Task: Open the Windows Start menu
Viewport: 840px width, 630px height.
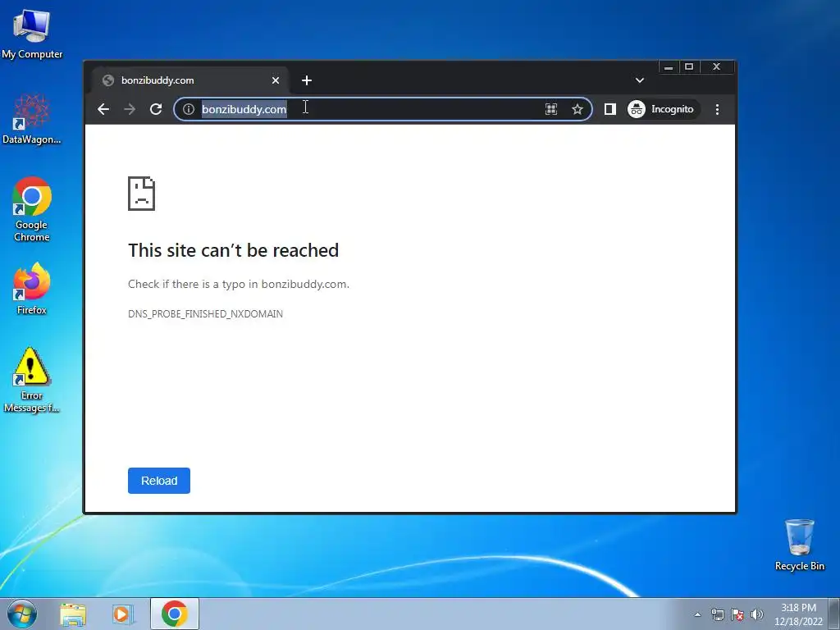Action: pyautogui.click(x=22, y=614)
